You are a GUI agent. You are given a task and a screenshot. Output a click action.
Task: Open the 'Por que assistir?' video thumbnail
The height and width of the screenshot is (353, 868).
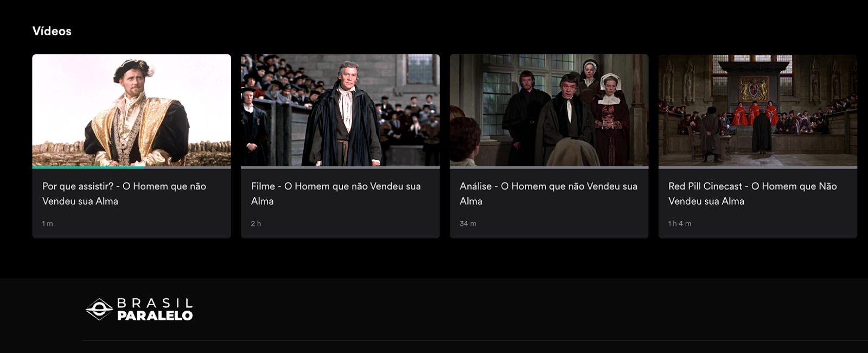(x=131, y=110)
